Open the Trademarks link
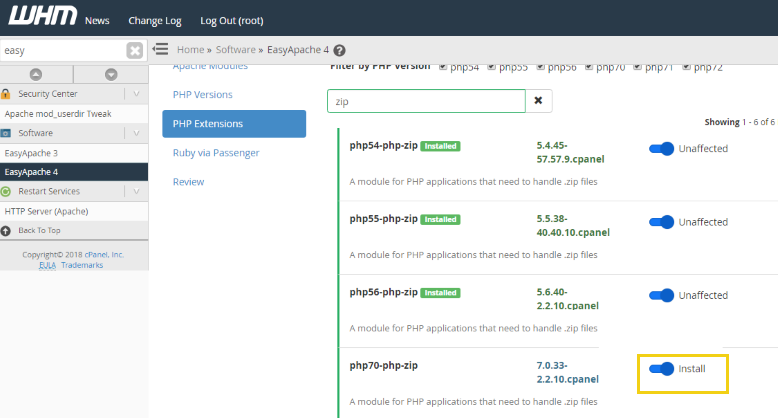 click(x=82, y=265)
